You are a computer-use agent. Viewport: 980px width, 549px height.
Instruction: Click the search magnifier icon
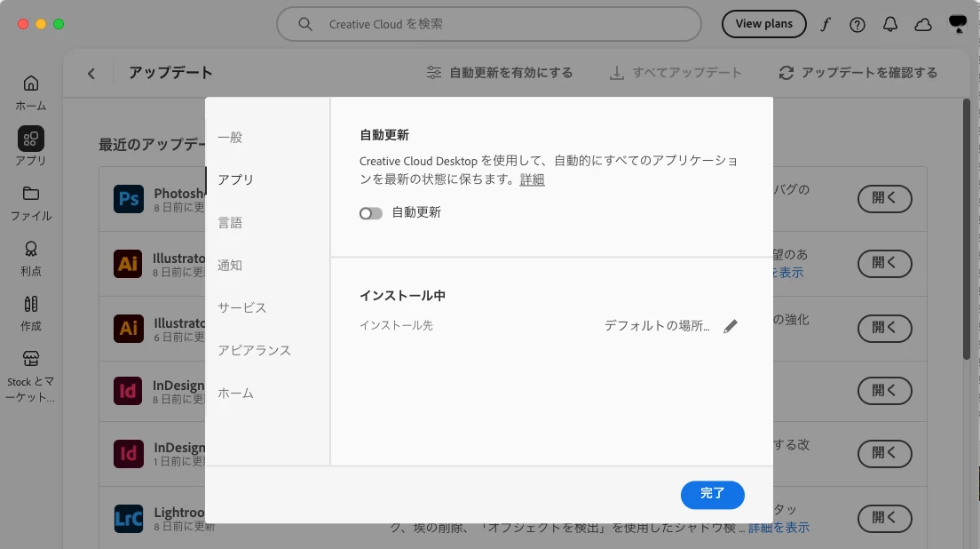tap(305, 24)
